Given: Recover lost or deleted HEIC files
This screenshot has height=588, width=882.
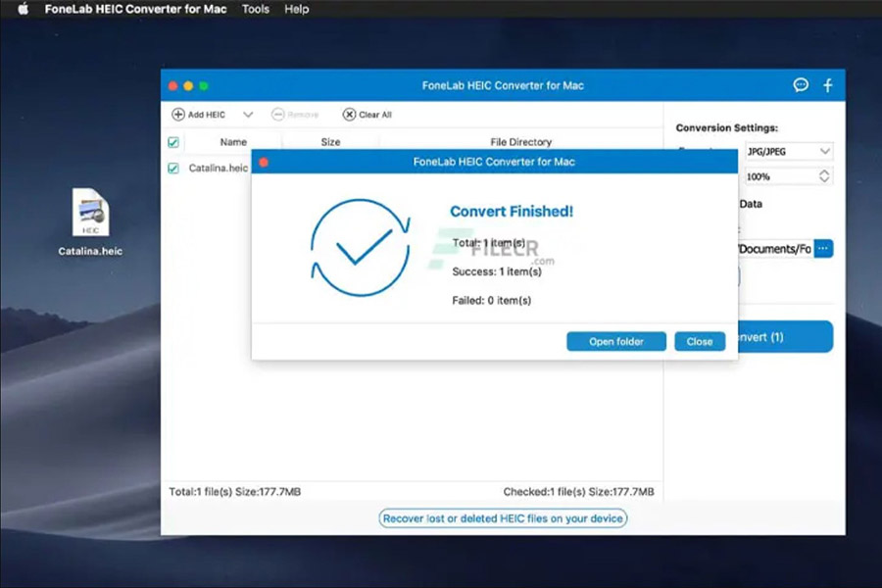Looking at the screenshot, I should tap(504, 518).
